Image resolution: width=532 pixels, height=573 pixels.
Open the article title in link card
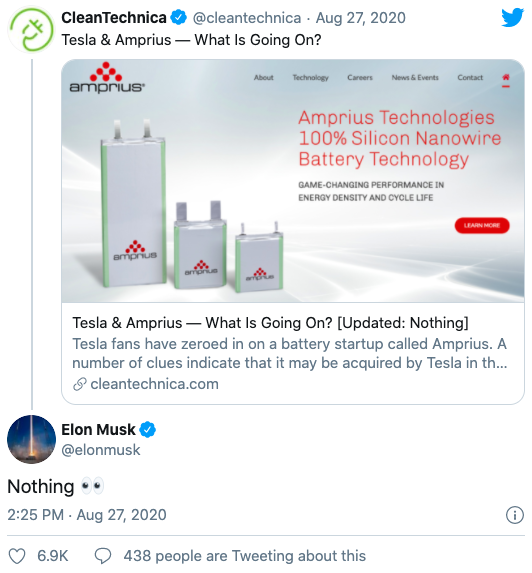click(x=270, y=323)
